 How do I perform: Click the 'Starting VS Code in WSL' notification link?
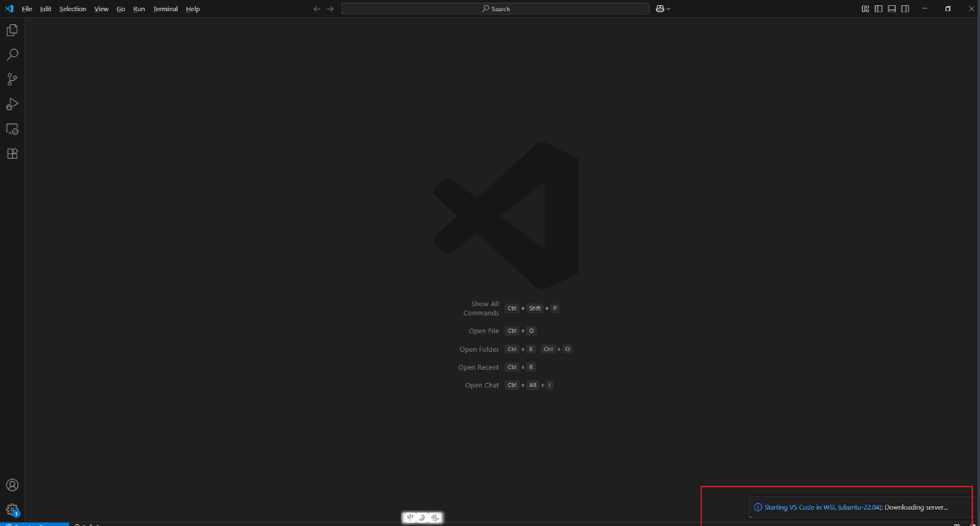[822, 507]
